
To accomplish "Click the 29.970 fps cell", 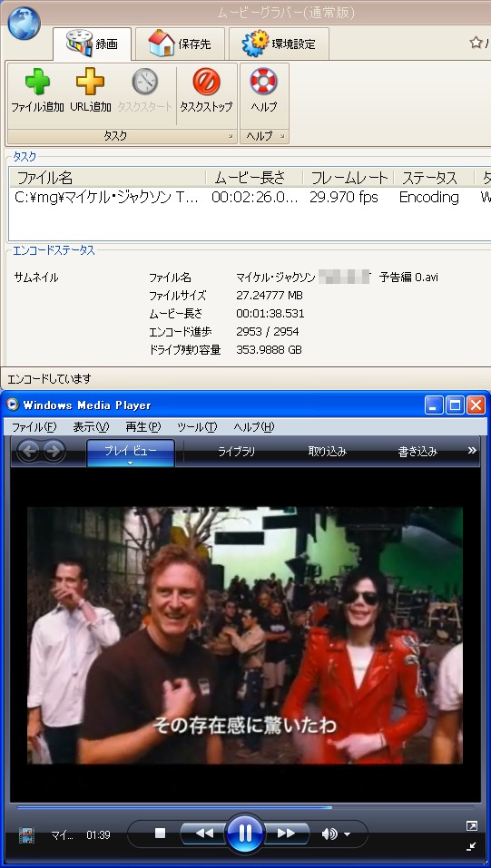I will tap(344, 198).
